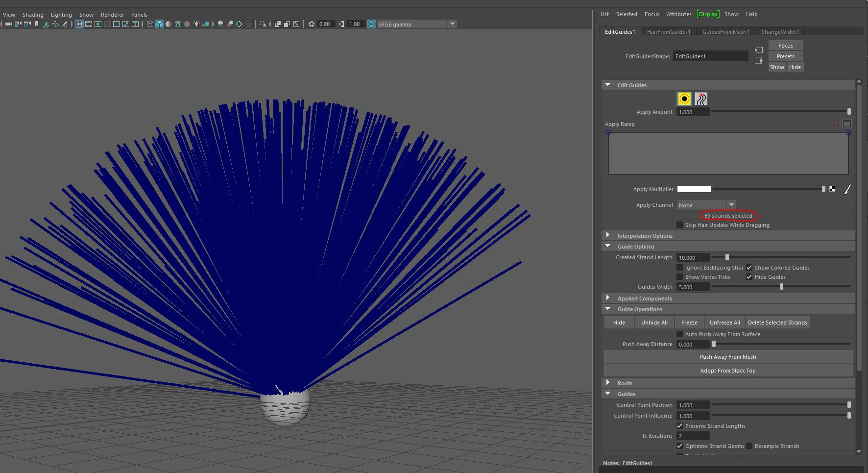The width and height of the screenshot is (868, 473).
Task: Enable Skip Hair Update While Dragging
Action: coord(679,225)
